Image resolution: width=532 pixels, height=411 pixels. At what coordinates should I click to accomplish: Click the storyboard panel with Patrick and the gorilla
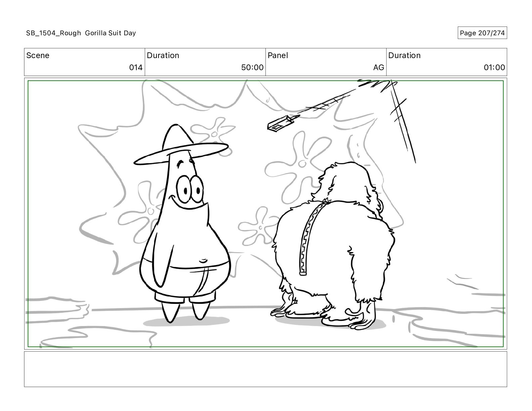click(x=265, y=214)
